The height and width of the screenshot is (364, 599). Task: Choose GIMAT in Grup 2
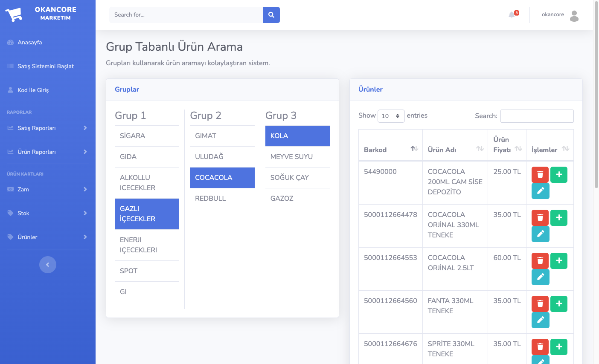click(x=222, y=136)
